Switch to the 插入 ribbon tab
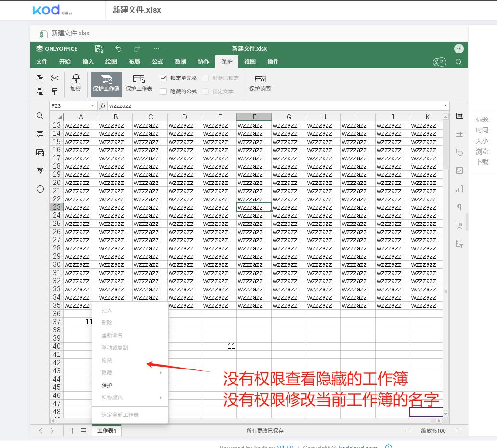This screenshot has height=448, width=497. pyautogui.click(x=88, y=62)
